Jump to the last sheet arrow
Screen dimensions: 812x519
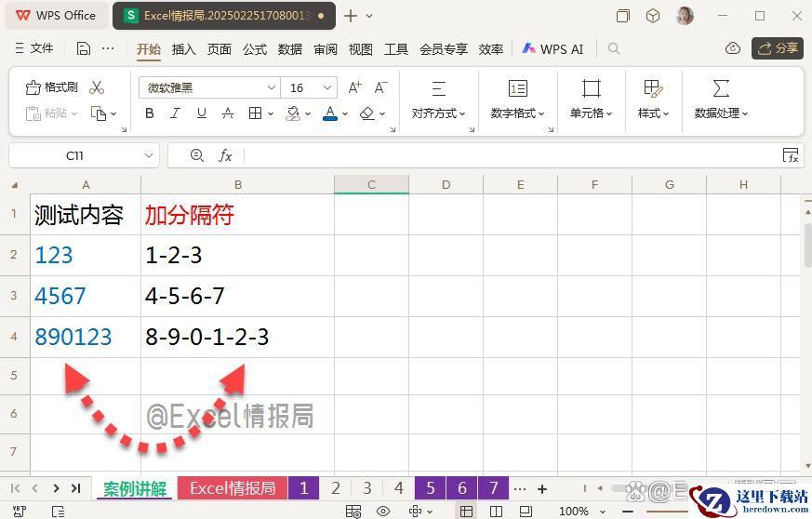tap(76, 488)
